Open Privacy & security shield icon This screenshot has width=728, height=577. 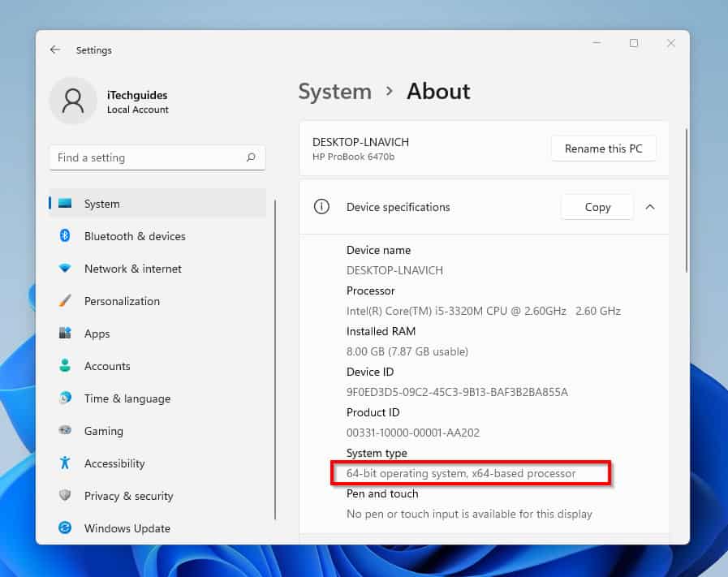tap(67, 496)
